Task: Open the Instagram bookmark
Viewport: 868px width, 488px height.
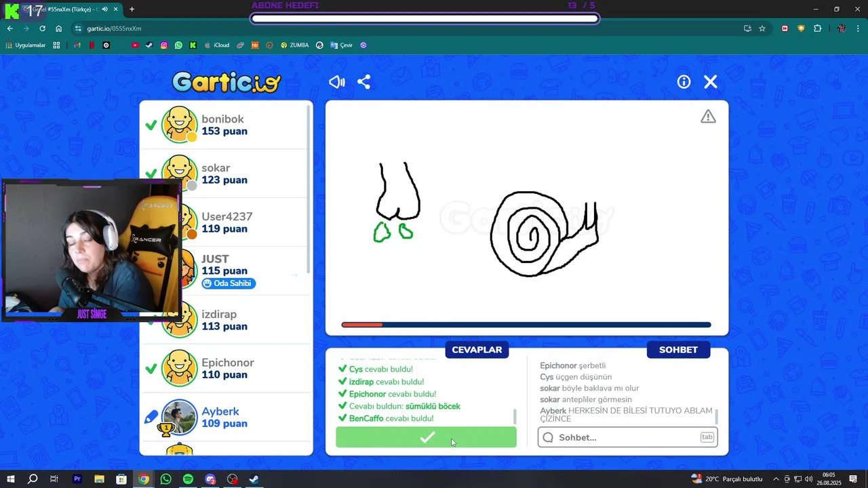Action: pos(163,45)
